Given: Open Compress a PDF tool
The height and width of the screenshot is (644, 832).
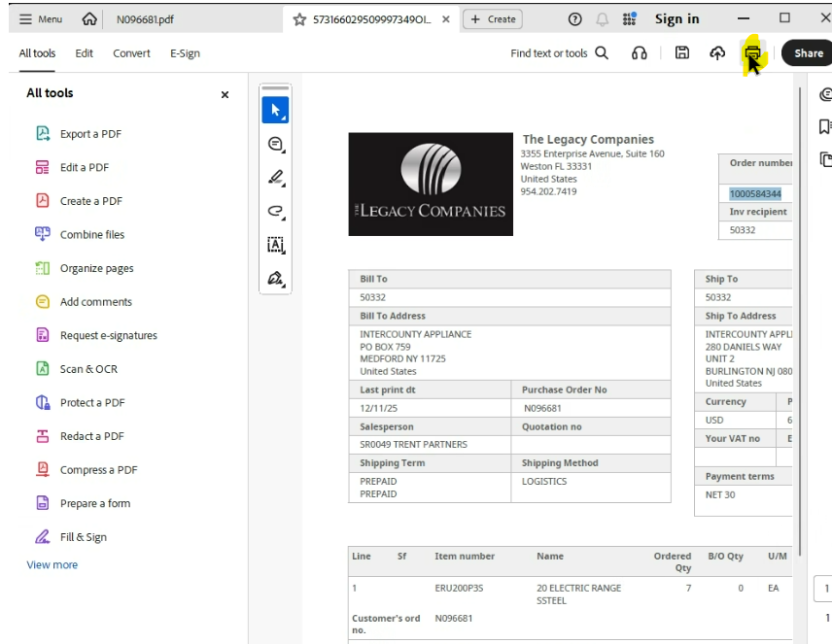Looking at the screenshot, I should [x=87, y=470].
